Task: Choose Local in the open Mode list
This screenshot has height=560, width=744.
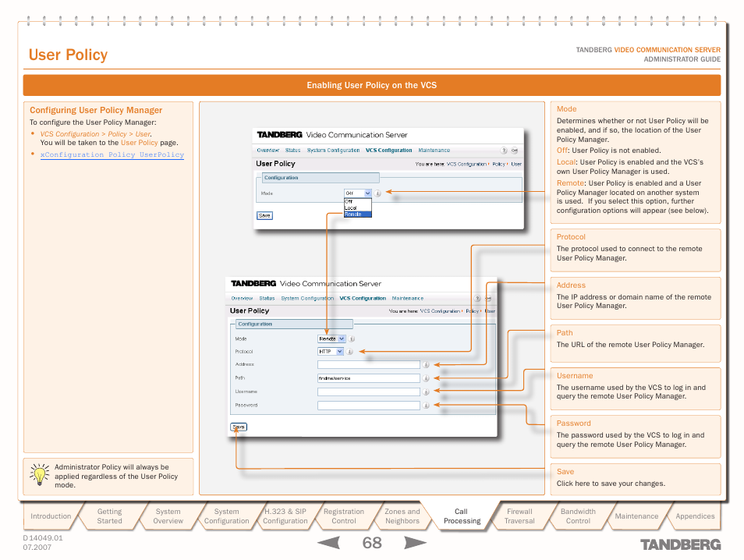Action: [x=358, y=208]
